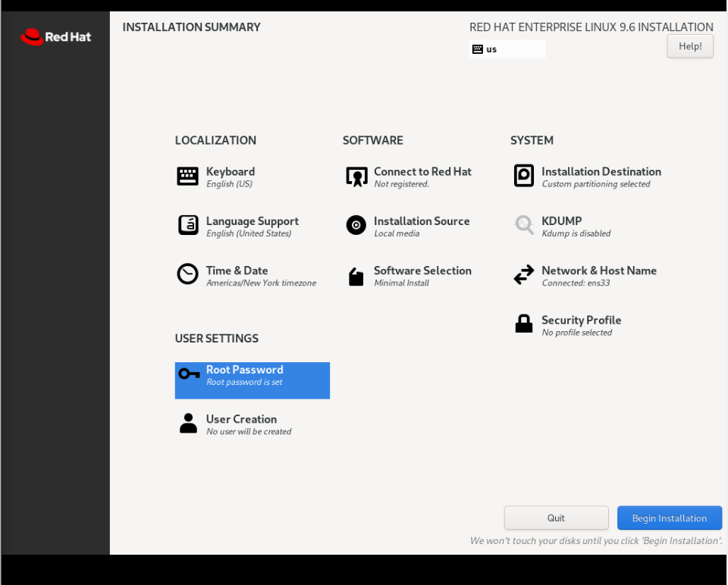Select the User Creation person icon

click(x=188, y=423)
